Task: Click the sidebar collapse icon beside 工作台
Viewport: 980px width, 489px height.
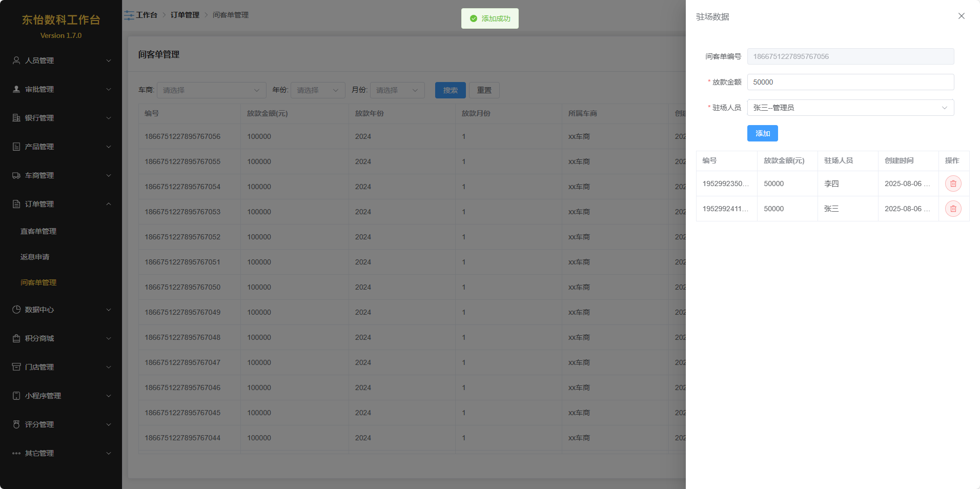Action: click(129, 15)
